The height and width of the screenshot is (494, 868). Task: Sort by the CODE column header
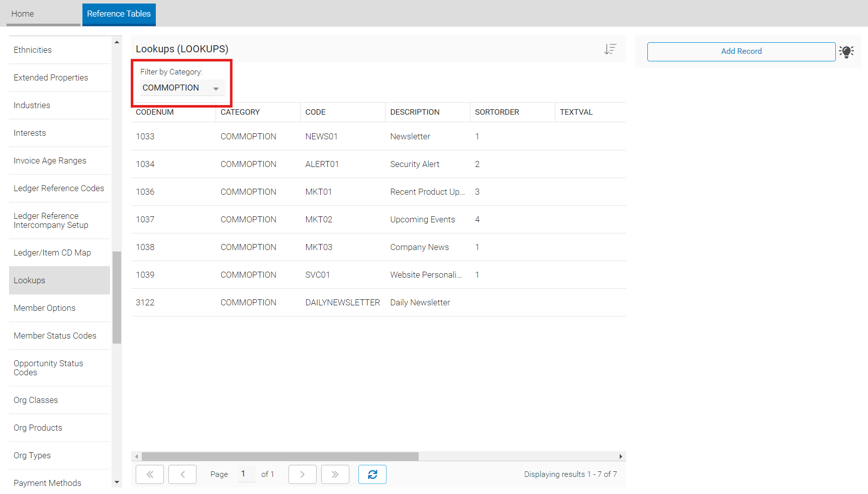pyautogui.click(x=343, y=112)
